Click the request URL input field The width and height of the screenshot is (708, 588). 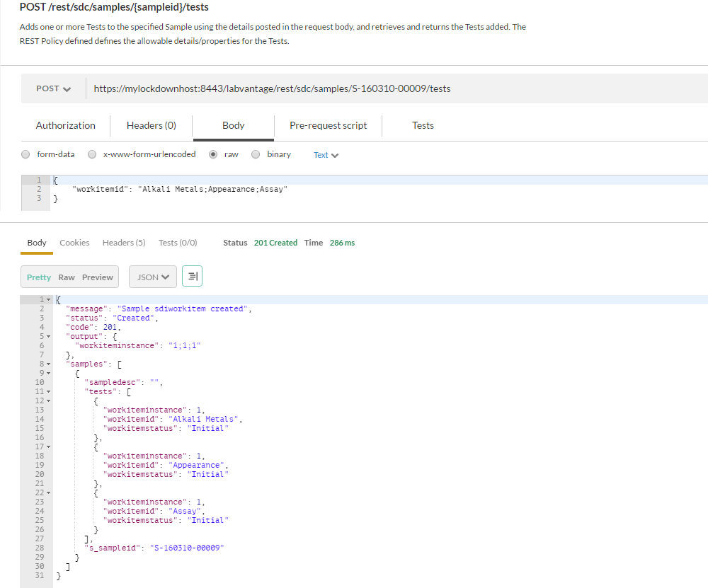pos(397,88)
